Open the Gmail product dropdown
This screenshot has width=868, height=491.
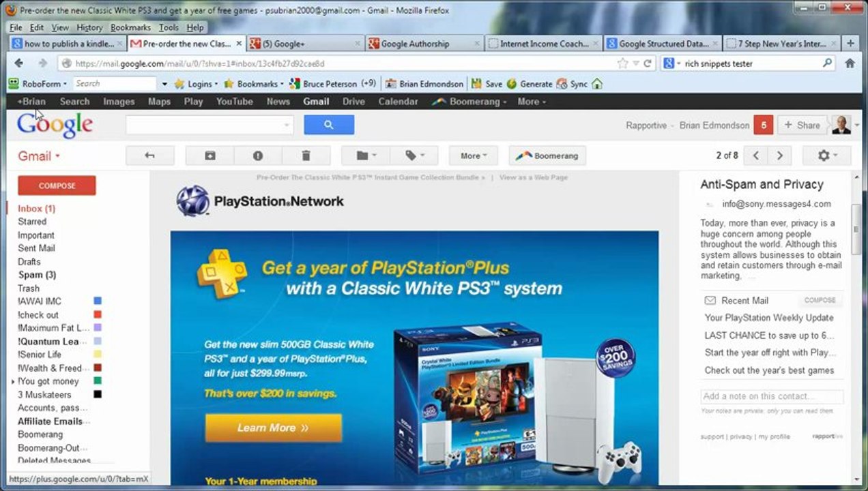39,156
